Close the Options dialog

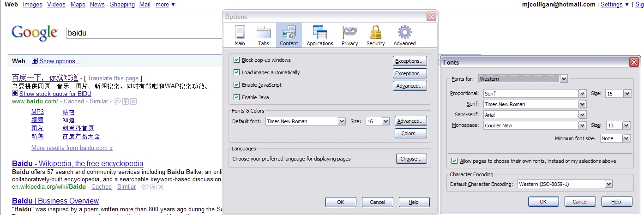coord(431,17)
